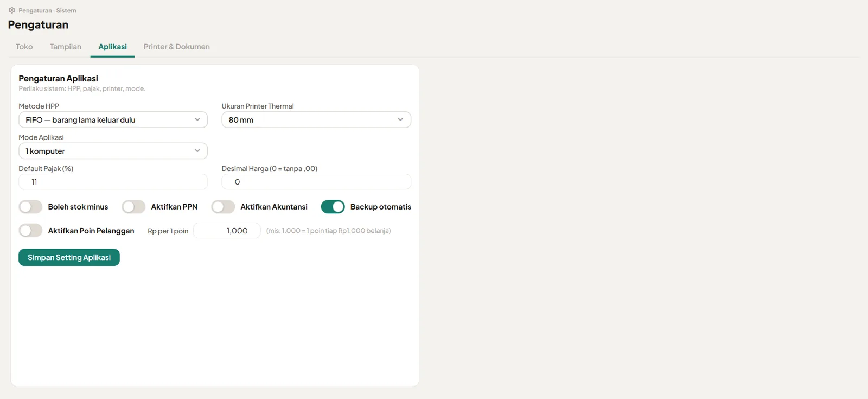Screen dimensions: 868x399
Task: Switch to the Toko tab
Action: coord(24,47)
